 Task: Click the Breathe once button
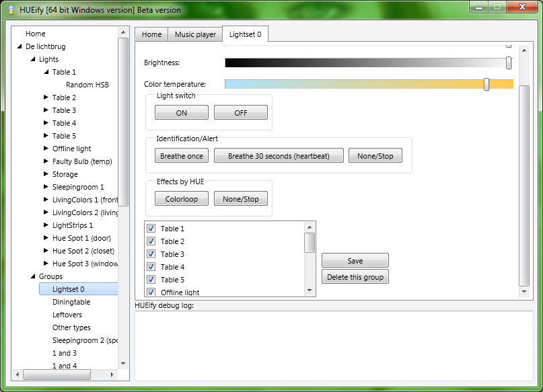[x=182, y=156]
